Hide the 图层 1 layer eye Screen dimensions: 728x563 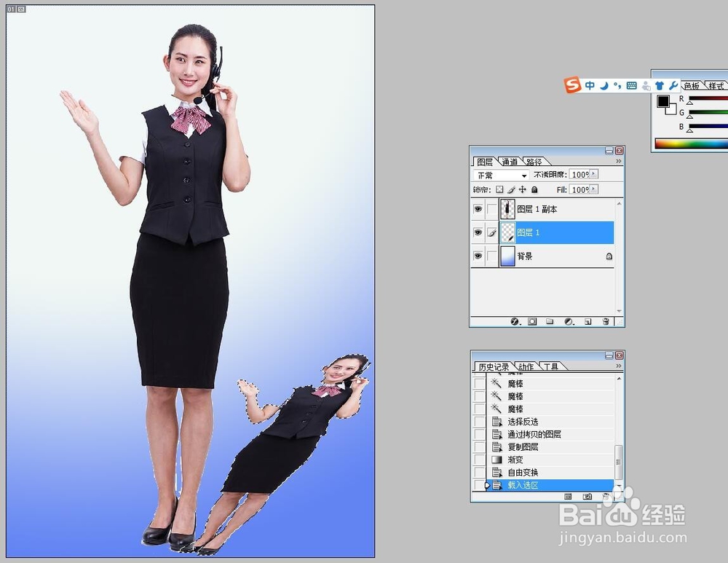click(x=478, y=232)
